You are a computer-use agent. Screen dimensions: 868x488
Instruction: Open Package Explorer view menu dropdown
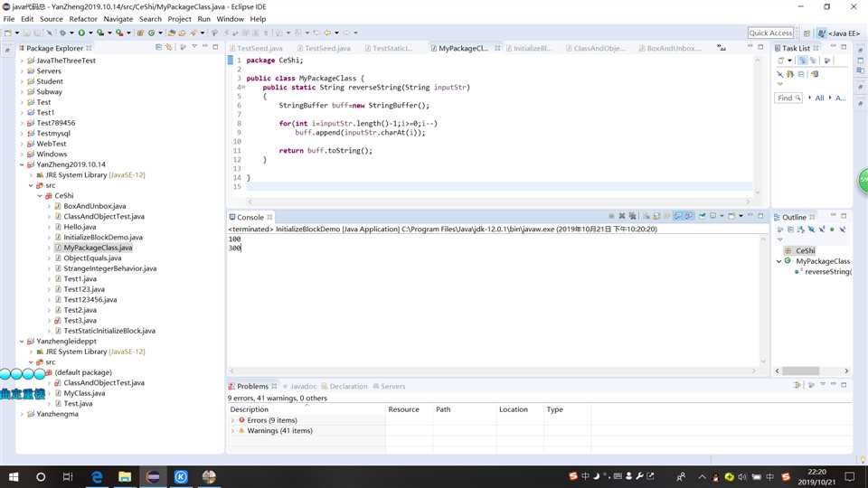pos(193,47)
